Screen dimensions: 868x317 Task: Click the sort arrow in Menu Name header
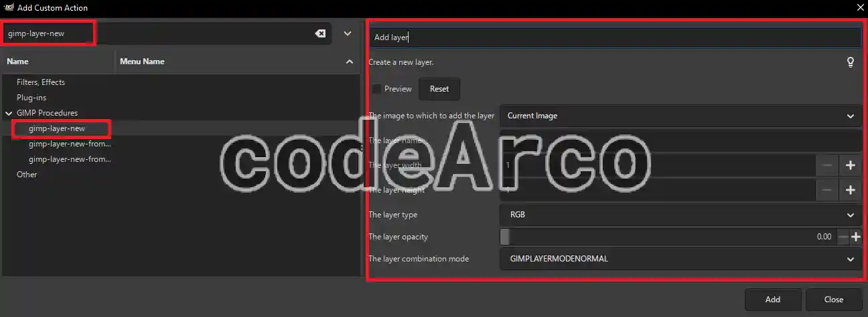coord(349,62)
